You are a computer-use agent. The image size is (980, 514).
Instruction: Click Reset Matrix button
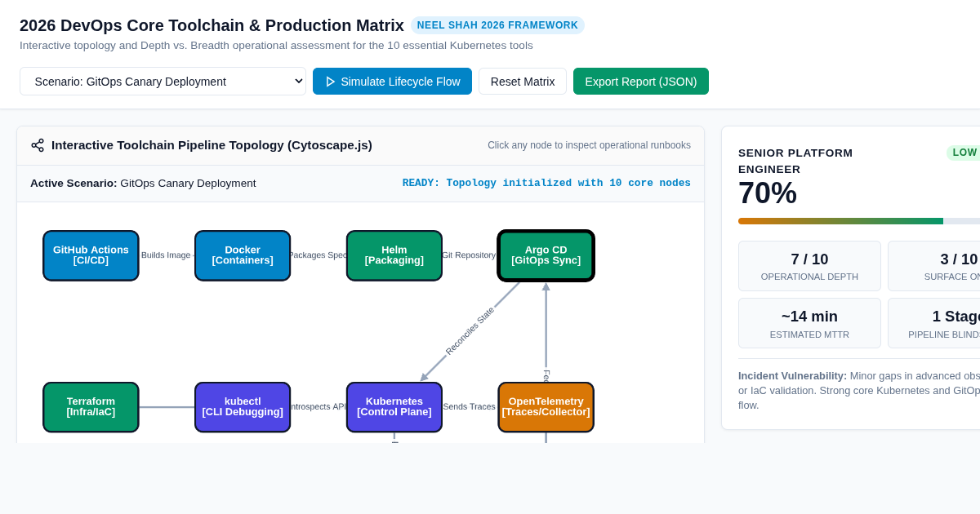[x=523, y=82]
